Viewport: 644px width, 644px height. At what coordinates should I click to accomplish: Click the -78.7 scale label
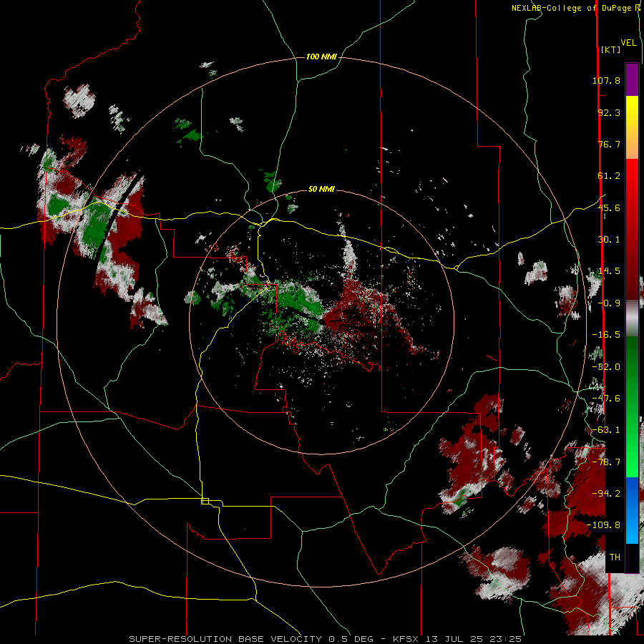click(x=606, y=462)
